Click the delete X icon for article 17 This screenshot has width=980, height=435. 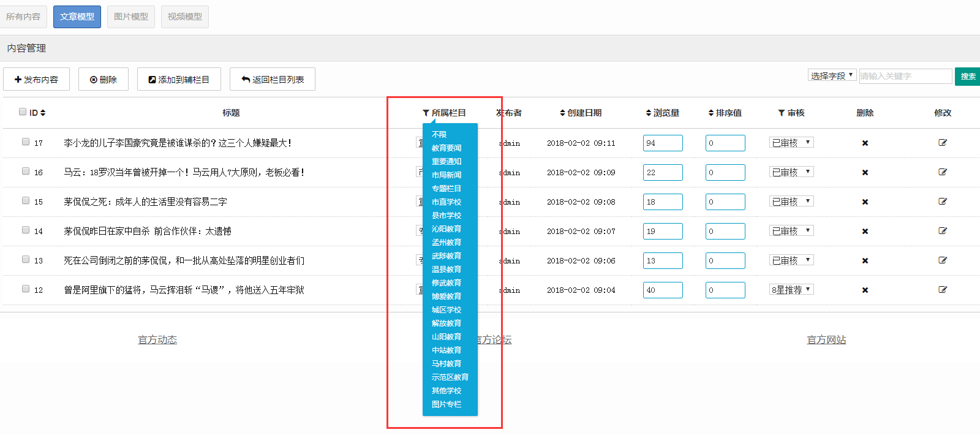point(865,143)
